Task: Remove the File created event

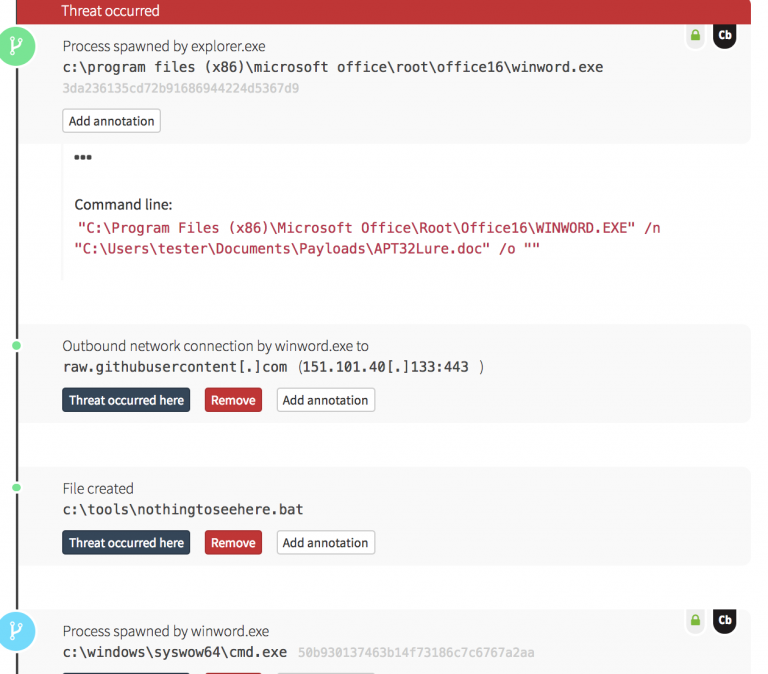Action: pyautogui.click(x=233, y=543)
